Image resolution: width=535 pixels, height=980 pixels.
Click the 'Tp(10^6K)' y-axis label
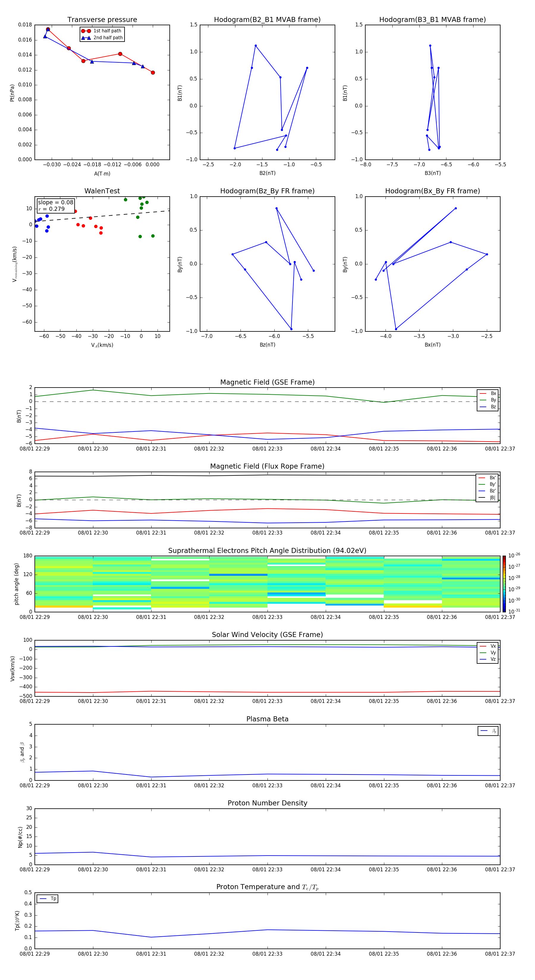(17, 921)
